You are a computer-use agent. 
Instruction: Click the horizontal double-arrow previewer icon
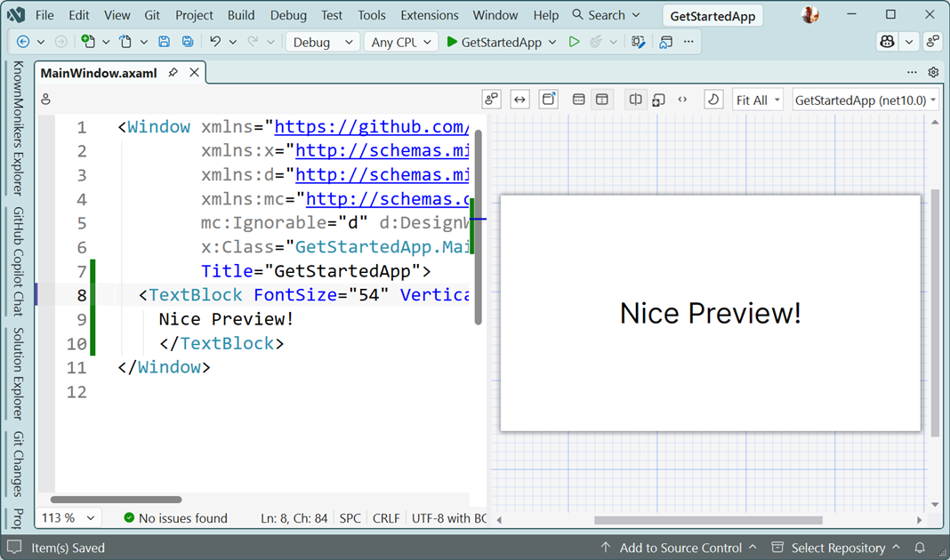(519, 100)
